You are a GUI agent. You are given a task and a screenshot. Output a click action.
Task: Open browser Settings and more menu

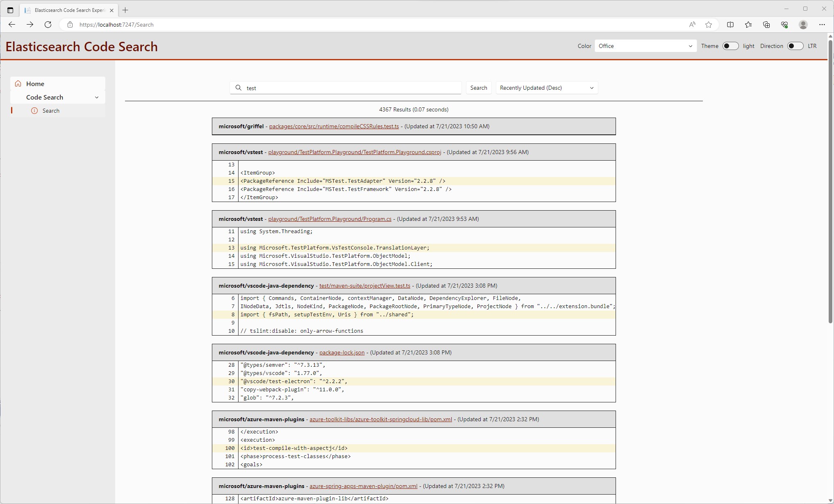(822, 25)
